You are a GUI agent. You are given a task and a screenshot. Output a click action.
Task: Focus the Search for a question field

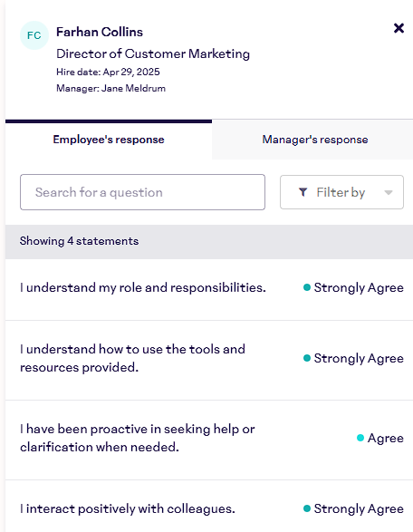(142, 192)
